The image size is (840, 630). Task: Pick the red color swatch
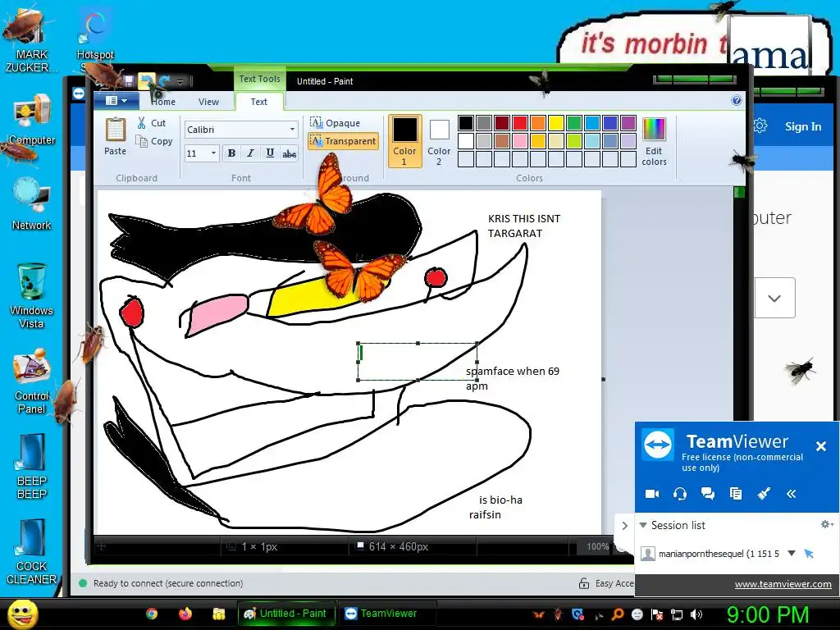click(520, 123)
